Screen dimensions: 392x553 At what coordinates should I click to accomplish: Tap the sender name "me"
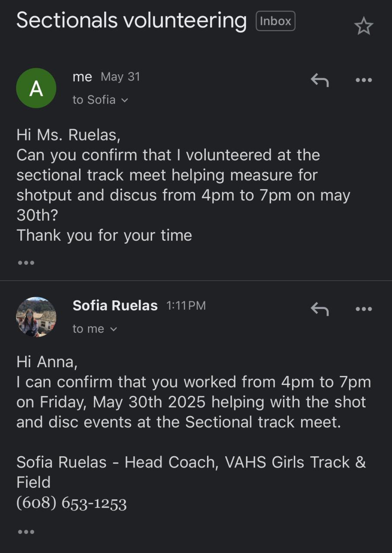(82, 77)
